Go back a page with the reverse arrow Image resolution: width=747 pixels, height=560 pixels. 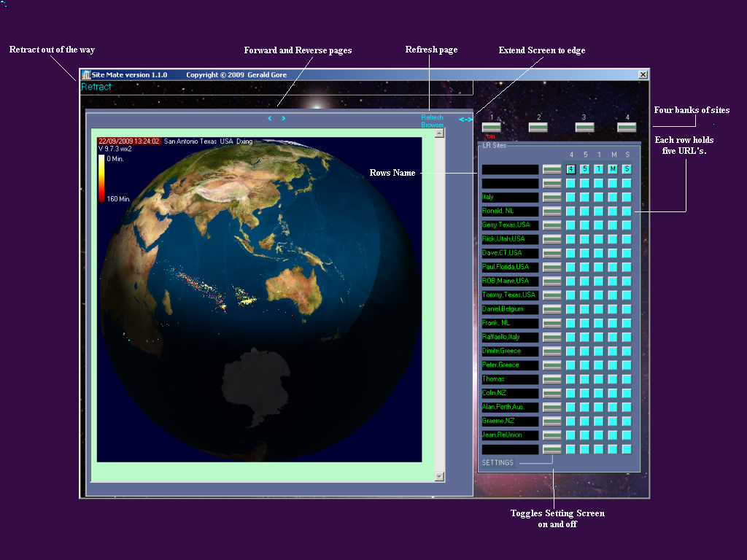pyautogui.click(x=270, y=118)
